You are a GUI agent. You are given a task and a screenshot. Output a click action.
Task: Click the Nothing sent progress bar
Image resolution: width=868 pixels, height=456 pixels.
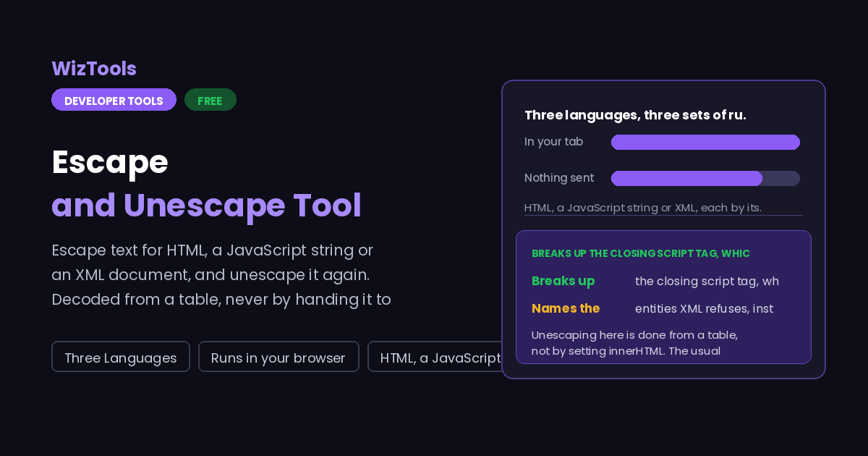pos(705,178)
